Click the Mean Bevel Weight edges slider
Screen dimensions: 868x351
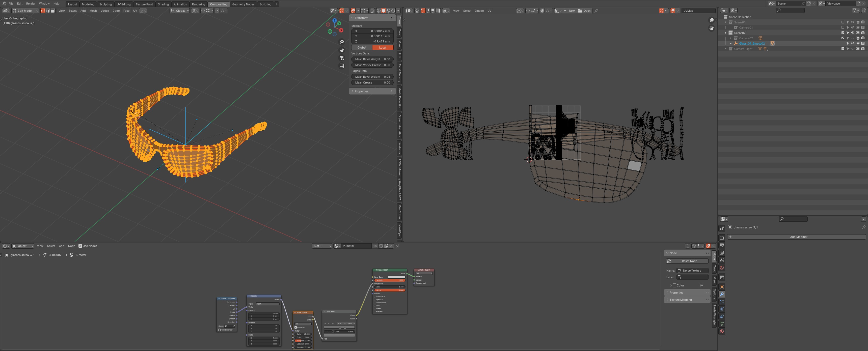(372, 77)
